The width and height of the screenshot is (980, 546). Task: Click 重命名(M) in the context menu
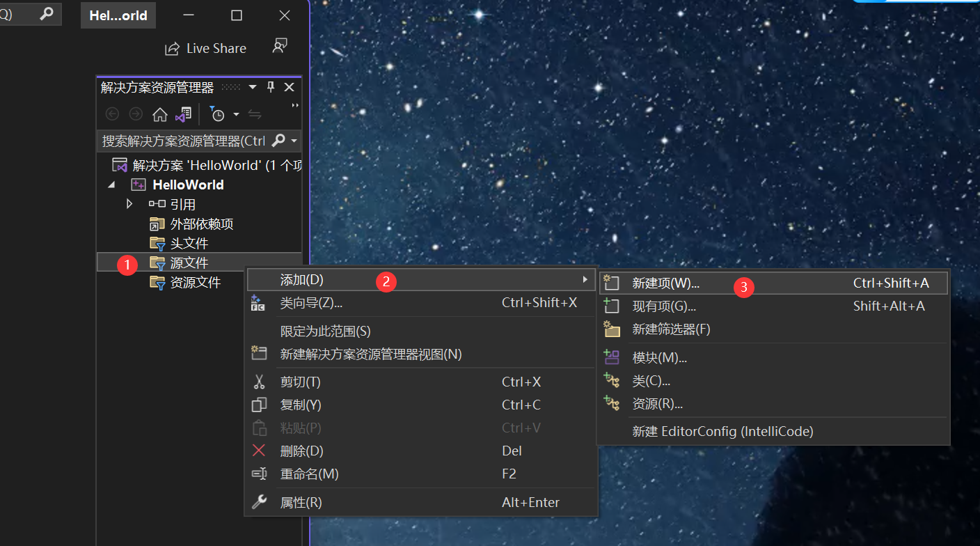click(309, 474)
